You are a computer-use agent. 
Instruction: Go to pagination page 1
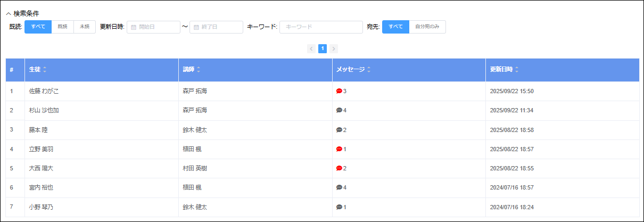point(323,48)
